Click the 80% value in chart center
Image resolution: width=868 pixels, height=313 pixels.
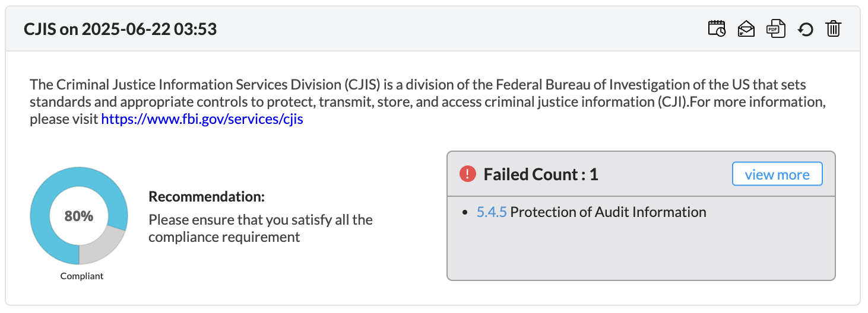coord(79,216)
